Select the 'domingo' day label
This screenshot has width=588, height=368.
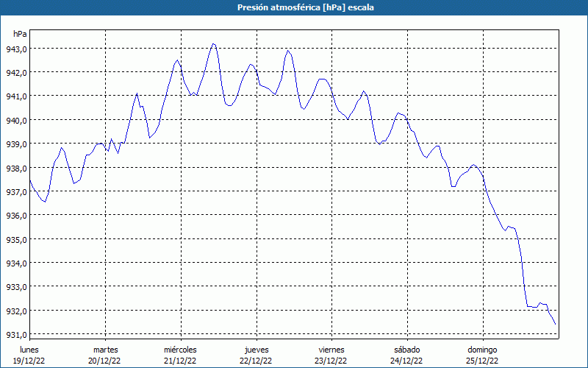[482, 350]
